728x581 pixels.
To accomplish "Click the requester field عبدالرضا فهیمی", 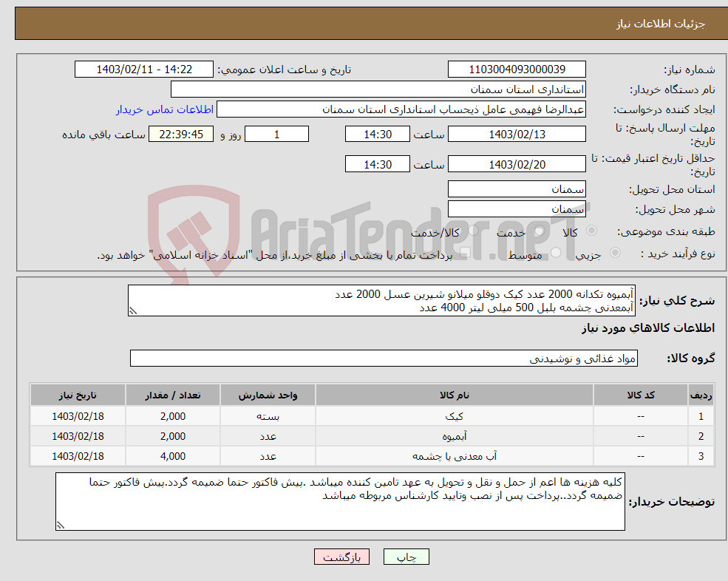I will [x=401, y=109].
